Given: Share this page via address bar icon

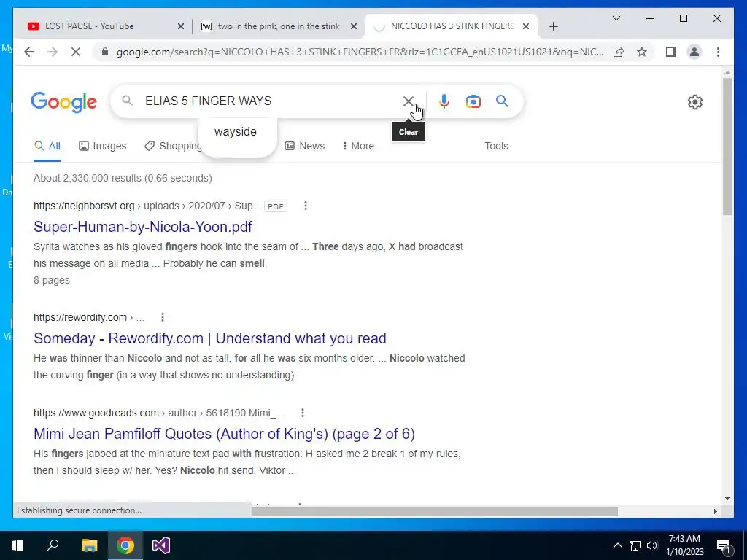Looking at the screenshot, I should pyautogui.click(x=619, y=52).
